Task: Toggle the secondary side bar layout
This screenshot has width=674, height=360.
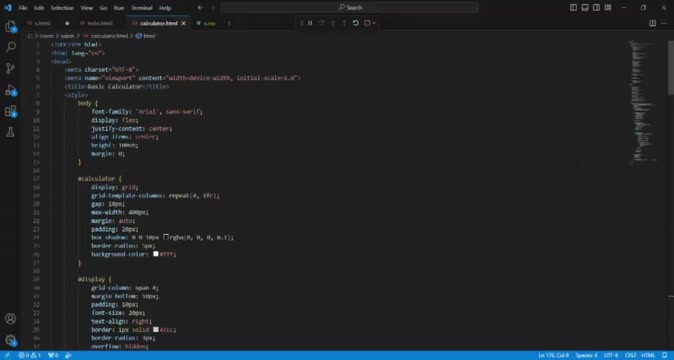Action: 596,7
